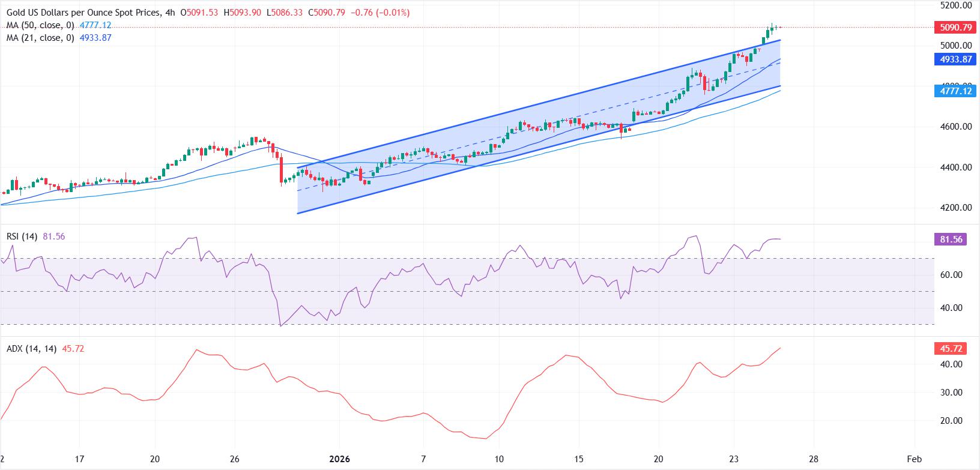Click the blue 4933.87 MA price tag
The image size is (980, 470).
(955, 59)
